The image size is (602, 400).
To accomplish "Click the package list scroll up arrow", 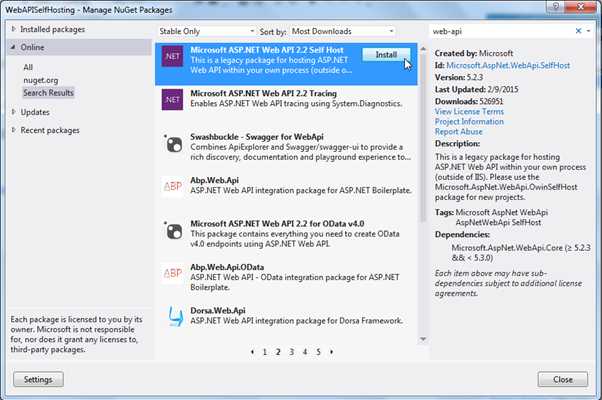I will [423, 49].
